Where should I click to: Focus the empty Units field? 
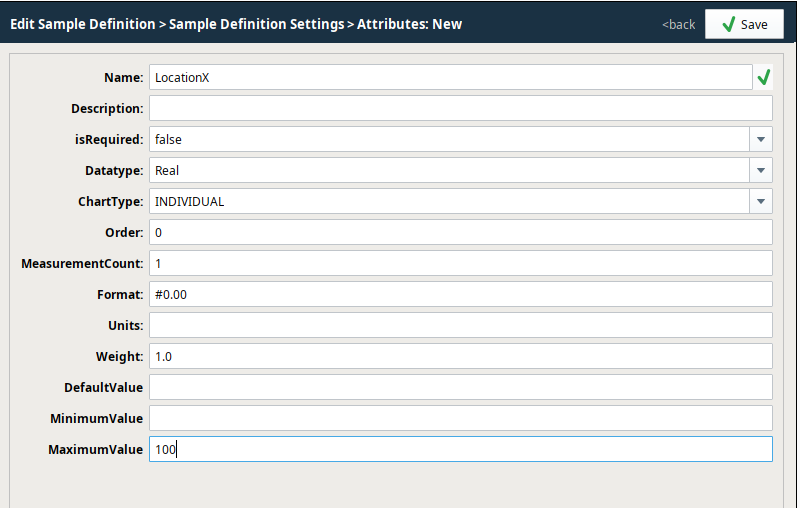[x=460, y=326]
